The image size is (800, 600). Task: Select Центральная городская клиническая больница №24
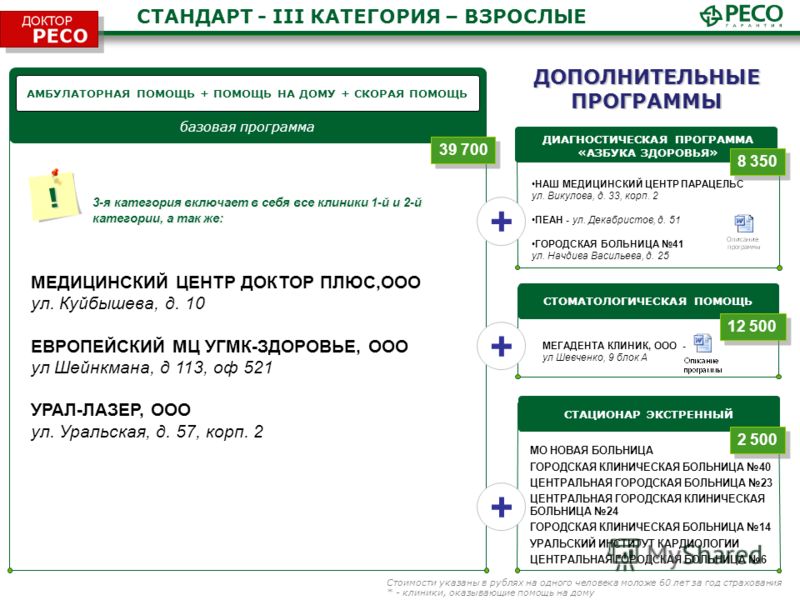pyautogui.click(x=647, y=505)
